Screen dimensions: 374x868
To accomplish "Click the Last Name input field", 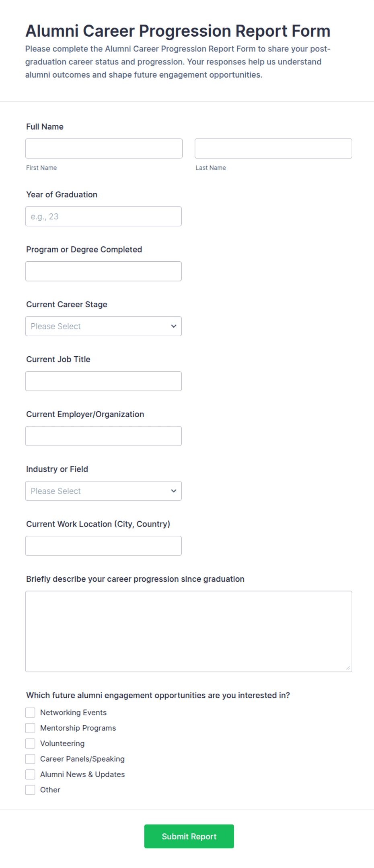I will click(273, 149).
